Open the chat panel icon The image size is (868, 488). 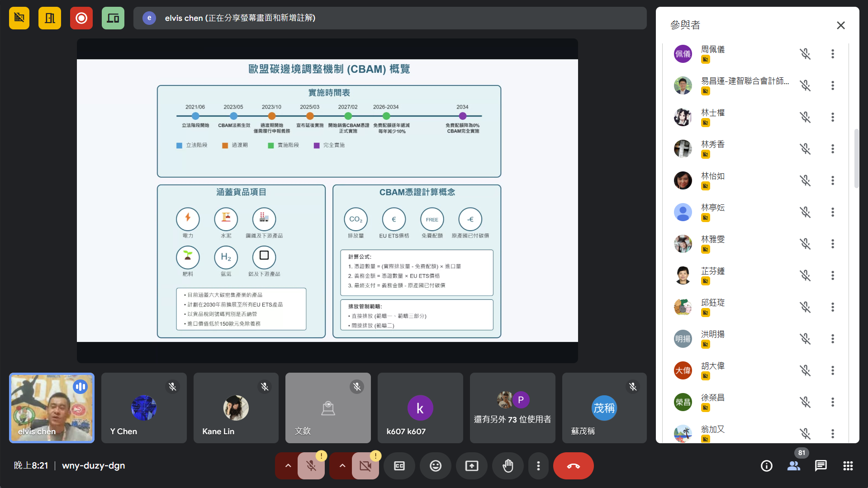821,466
